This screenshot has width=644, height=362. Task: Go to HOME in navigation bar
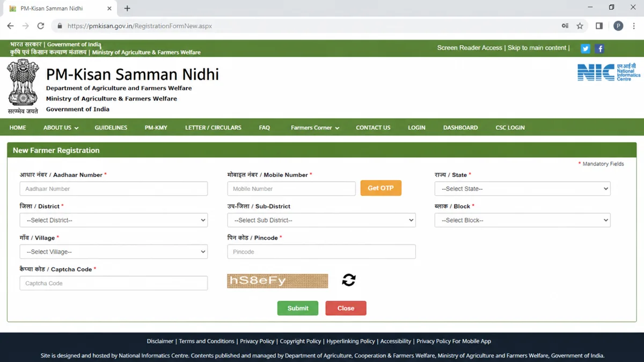(18, 128)
